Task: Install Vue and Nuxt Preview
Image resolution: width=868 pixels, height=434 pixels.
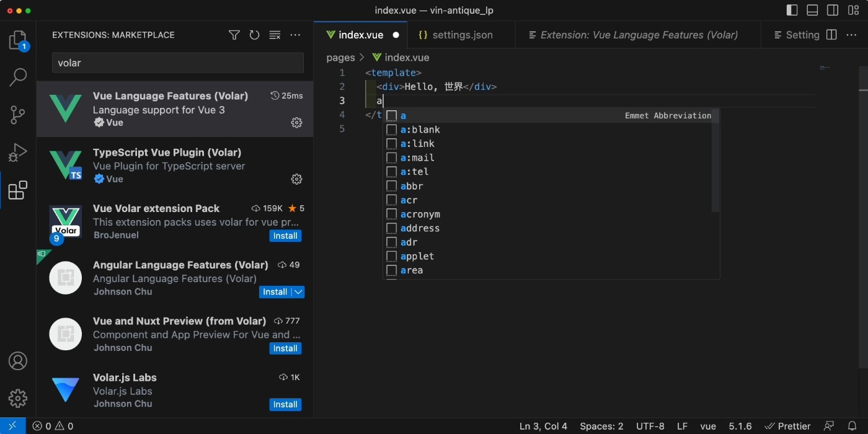Action: [x=285, y=348]
